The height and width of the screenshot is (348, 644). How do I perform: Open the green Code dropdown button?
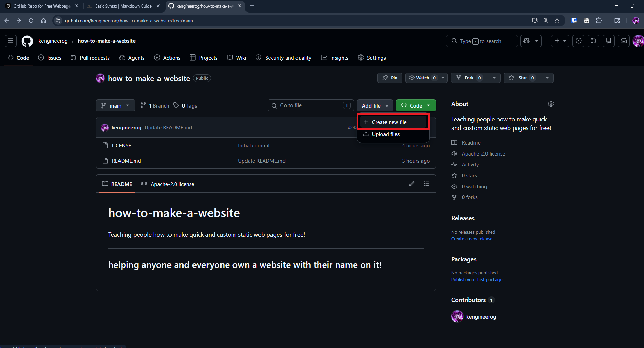[416, 105]
